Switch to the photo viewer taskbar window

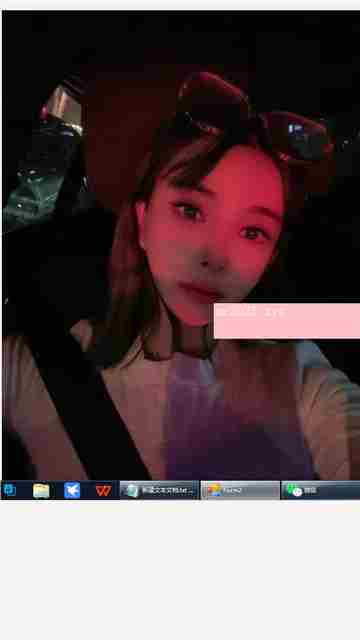(x=240, y=490)
